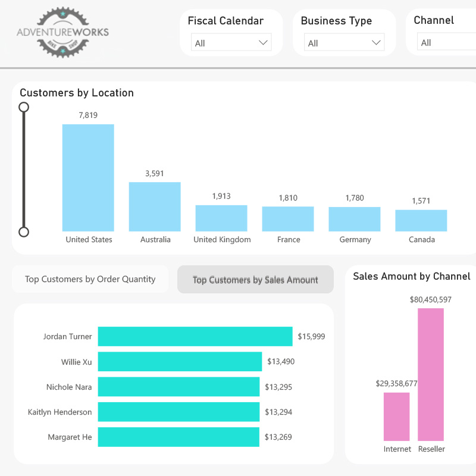Click the Business Type chevron arrow
This screenshot has height=476, width=476.
[x=376, y=43]
